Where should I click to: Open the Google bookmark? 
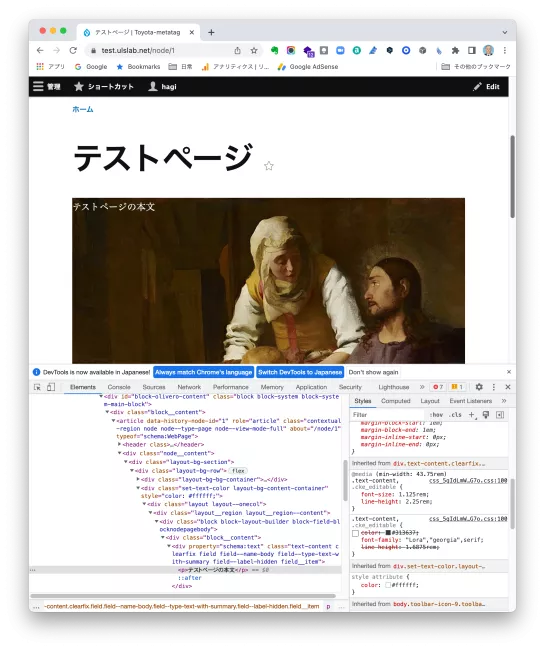click(91, 67)
